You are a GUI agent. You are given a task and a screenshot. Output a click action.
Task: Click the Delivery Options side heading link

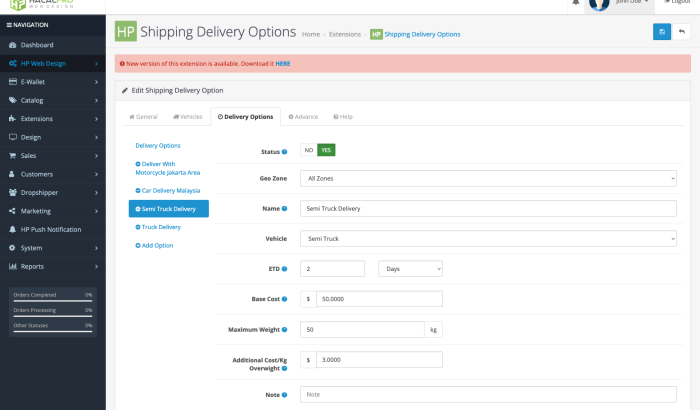point(158,146)
